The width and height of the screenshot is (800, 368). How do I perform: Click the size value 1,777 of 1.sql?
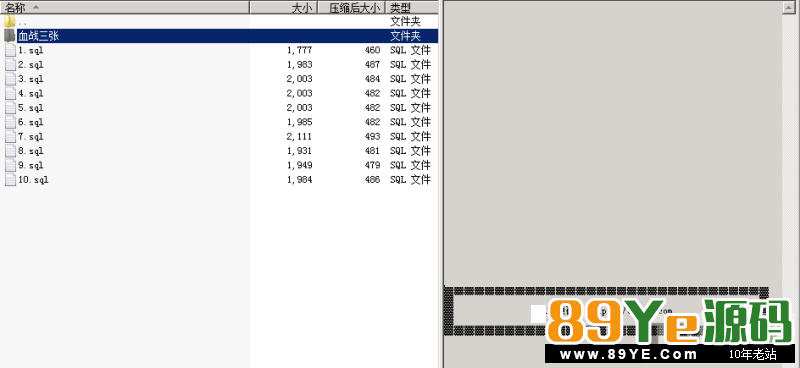point(299,50)
